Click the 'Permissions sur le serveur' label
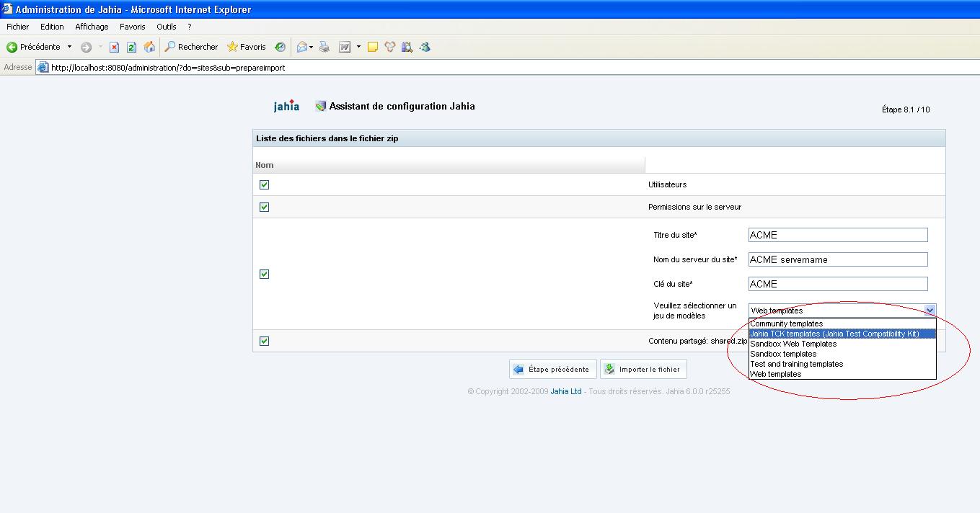 [695, 207]
